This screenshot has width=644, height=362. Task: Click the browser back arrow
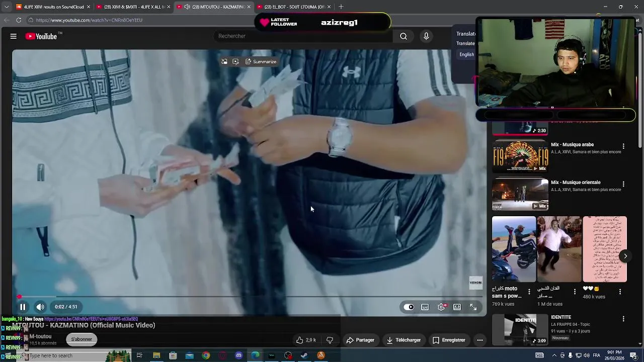(6, 20)
